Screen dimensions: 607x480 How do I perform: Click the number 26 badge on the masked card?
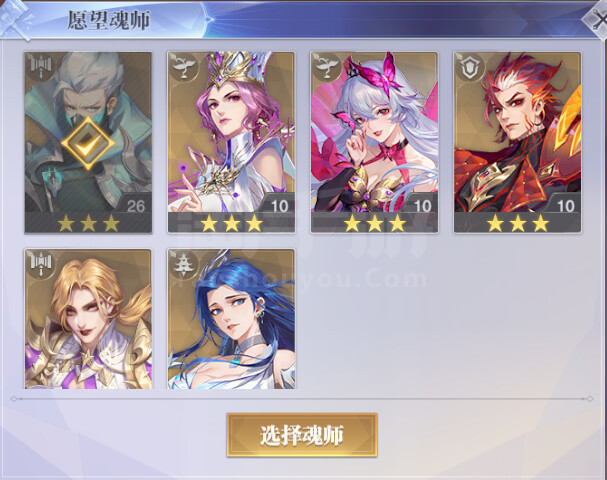136,206
